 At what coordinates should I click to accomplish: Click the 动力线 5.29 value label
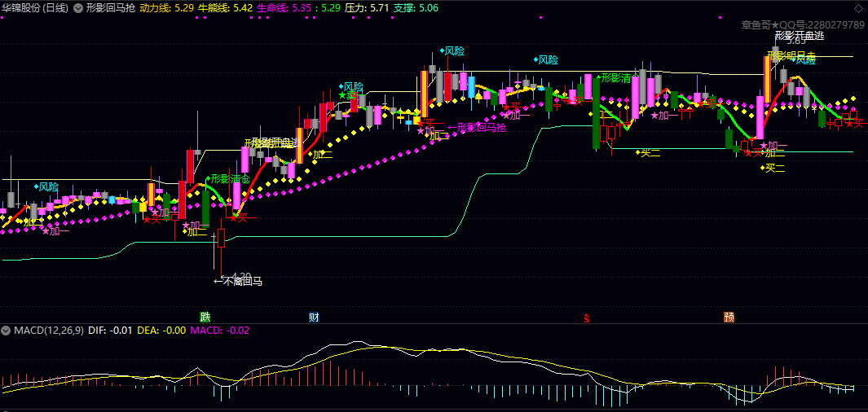click(x=166, y=8)
